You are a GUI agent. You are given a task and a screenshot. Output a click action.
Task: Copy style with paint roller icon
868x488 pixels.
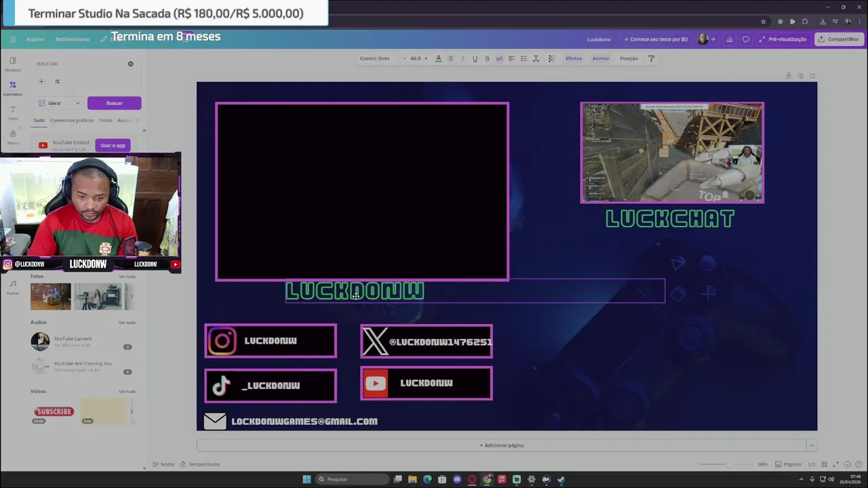(651, 58)
